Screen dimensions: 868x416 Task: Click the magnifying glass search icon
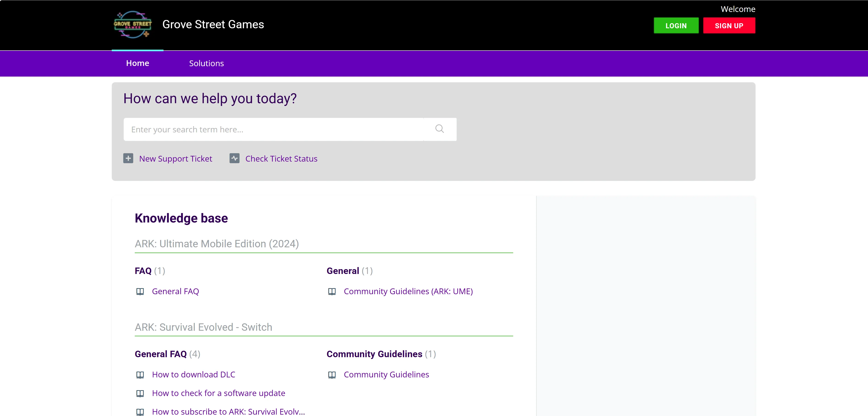coord(439,129)
